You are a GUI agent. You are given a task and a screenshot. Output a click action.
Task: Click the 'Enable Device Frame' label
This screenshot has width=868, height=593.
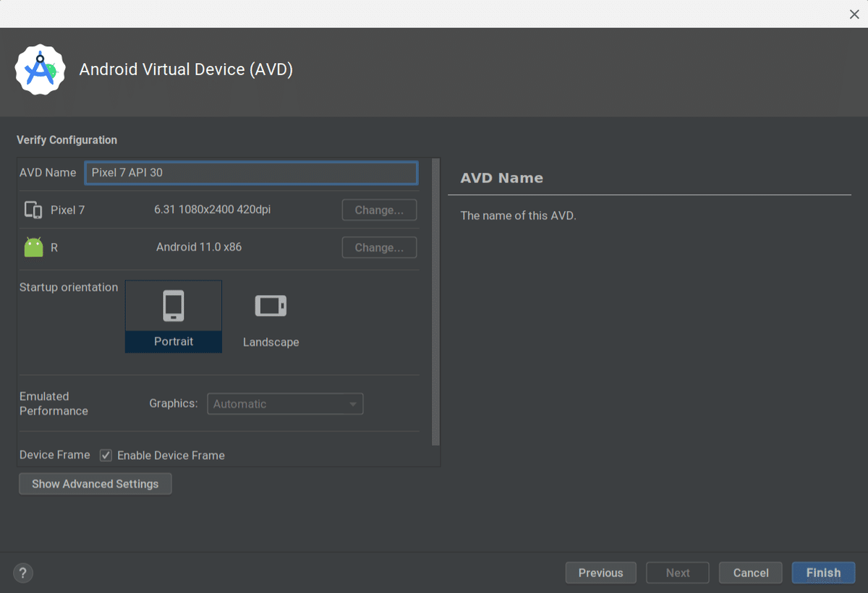[x=171, y=455]
